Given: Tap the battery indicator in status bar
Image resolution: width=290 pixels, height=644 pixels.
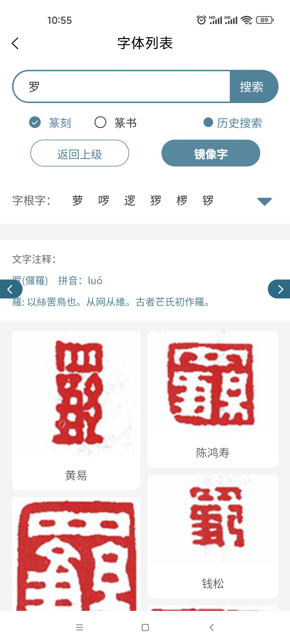Looking at the screenshot, I should 265,20.
